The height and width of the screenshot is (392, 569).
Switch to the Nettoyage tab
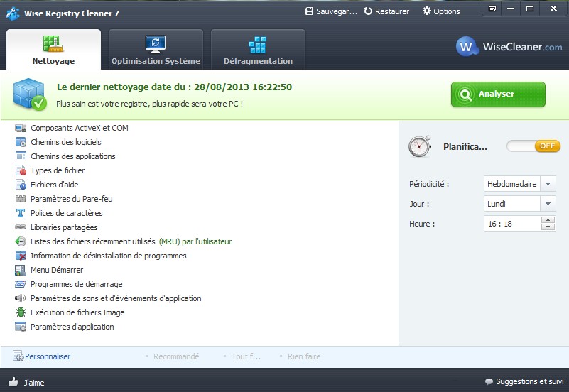pos(53,50)
